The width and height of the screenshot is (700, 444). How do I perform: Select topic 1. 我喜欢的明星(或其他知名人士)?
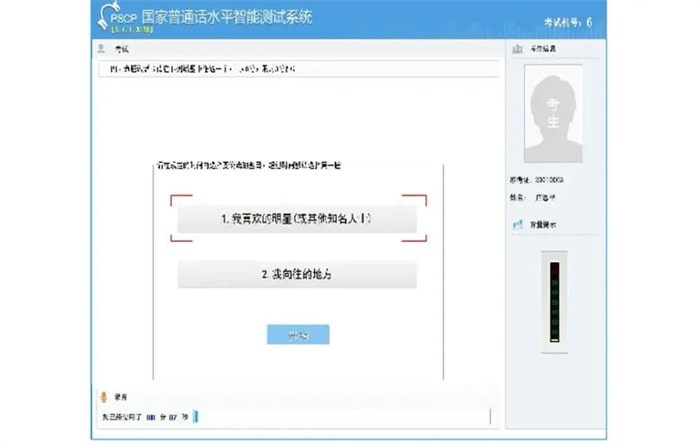click(x=297, y=219)
